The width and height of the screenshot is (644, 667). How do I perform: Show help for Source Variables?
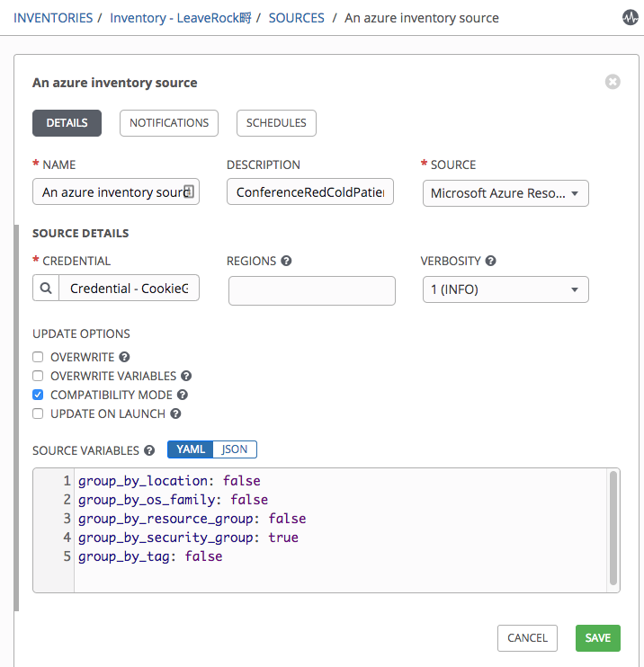click(x=149, y=450)
